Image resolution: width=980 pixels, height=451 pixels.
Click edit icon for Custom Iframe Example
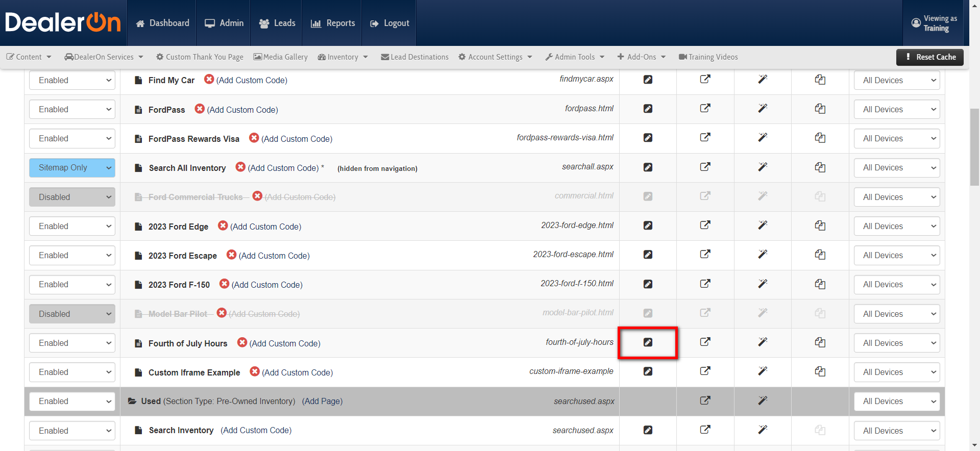[x=648, y=371]
